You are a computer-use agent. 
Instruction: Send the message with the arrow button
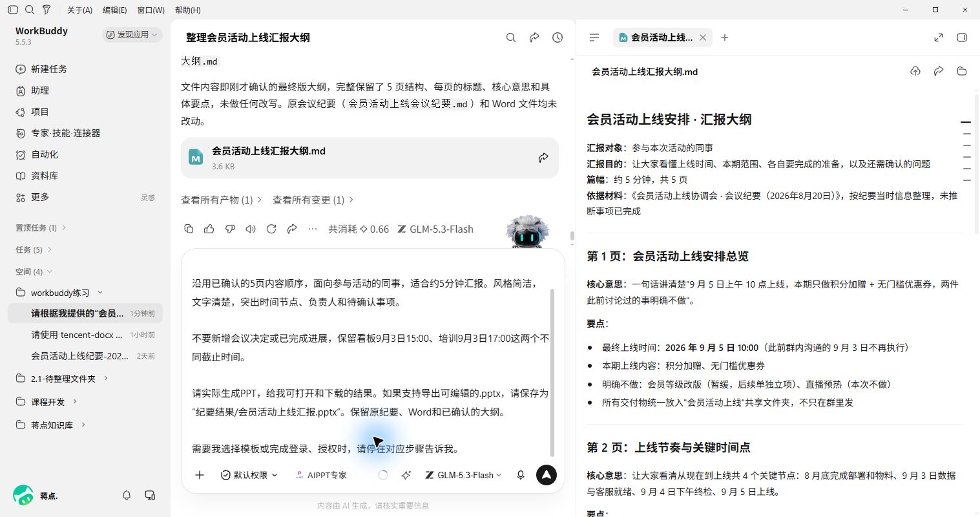point(547,475)
